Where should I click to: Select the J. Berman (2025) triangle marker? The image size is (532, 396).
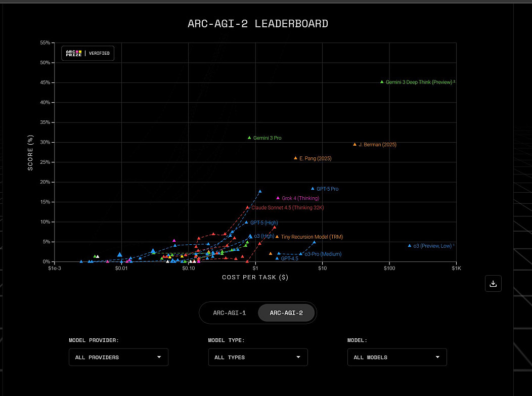click(x=354, y=145)
